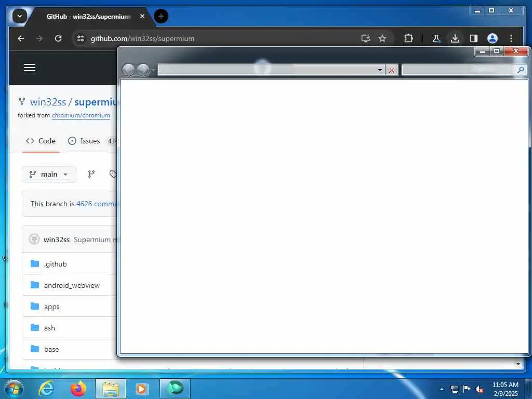This screenshot has width=532, height=399.
Task: Click the scroll down arrow of GitHub page
Action: [518, 364]
